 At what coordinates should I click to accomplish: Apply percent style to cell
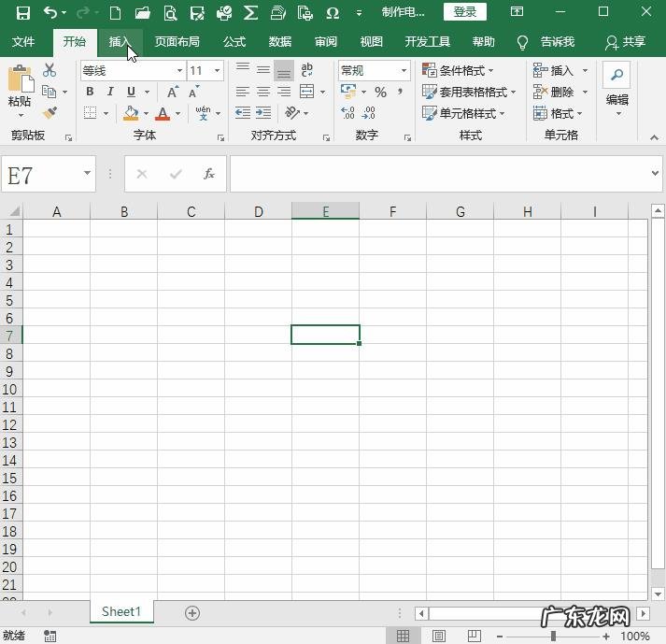coord(380,92)
